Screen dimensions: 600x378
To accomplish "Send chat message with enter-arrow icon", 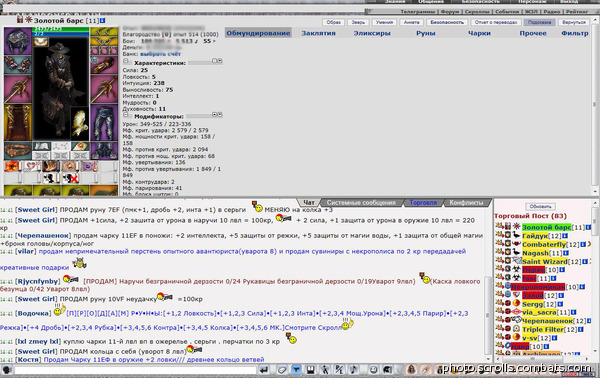I will 263,370.
